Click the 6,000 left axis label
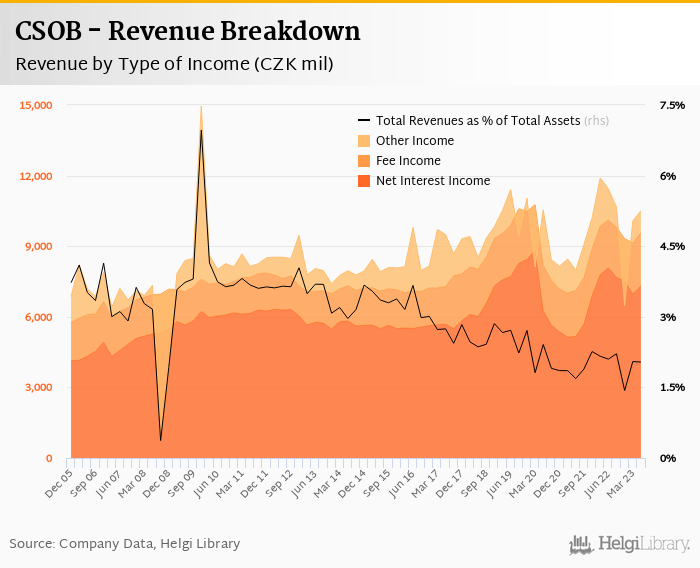Image resolution: width=700 pixels, height=568 pixels. (x=38, y=317)
